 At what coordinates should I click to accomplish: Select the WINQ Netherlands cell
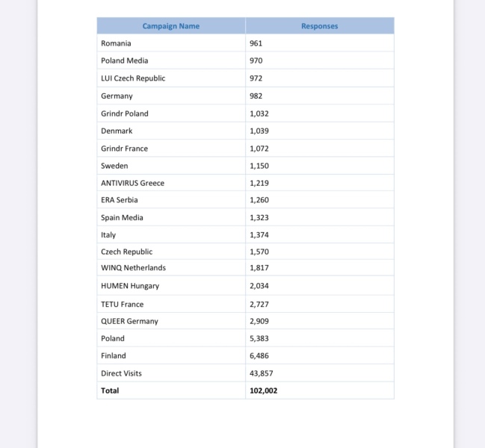point(134,267)
